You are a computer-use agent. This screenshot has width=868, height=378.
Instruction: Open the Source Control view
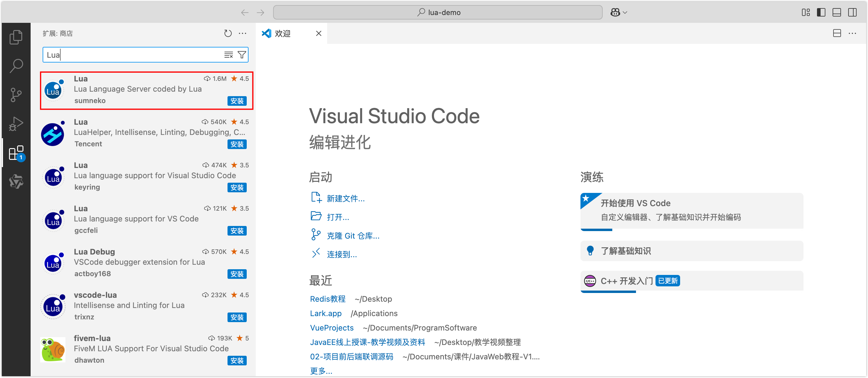pos(16,95)
